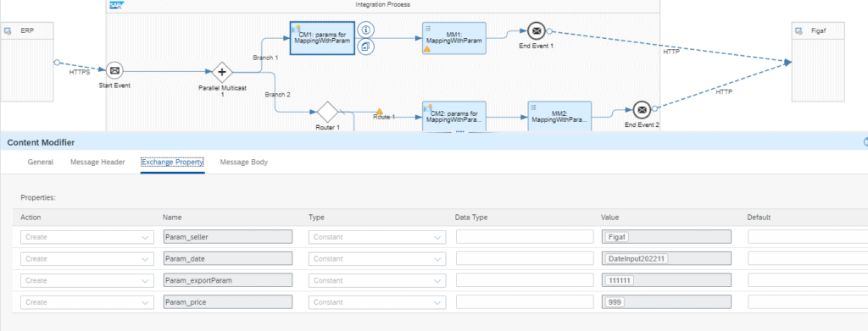Switch to the Exchange Property tab

coord(173,162)
